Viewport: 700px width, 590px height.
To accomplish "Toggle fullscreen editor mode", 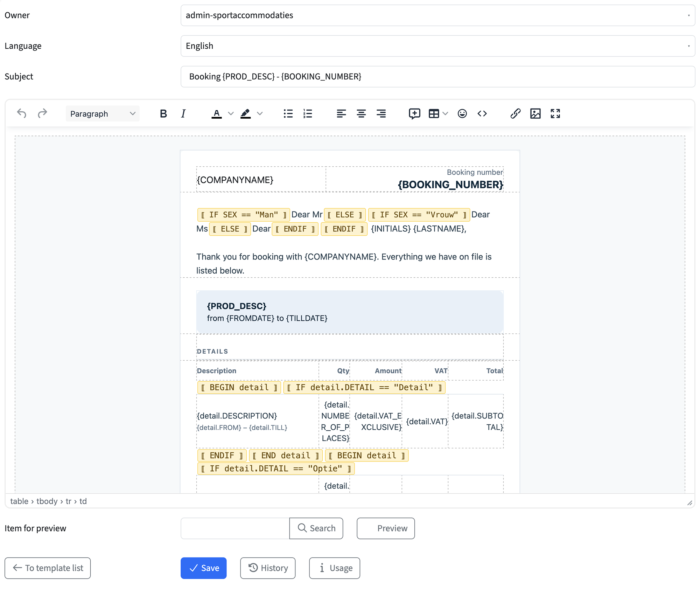I will (555, 113).
